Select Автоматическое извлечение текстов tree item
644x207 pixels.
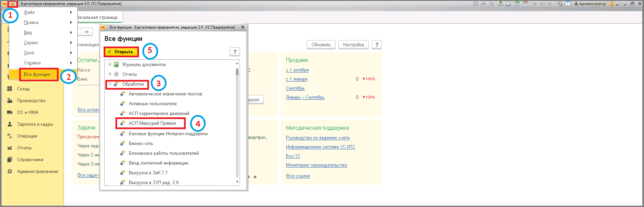[166, 94]
